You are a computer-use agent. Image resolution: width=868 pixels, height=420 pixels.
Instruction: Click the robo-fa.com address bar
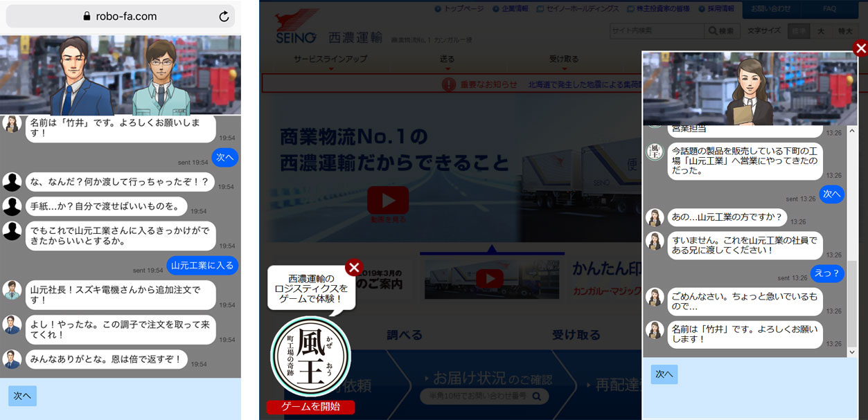[121, 16]
